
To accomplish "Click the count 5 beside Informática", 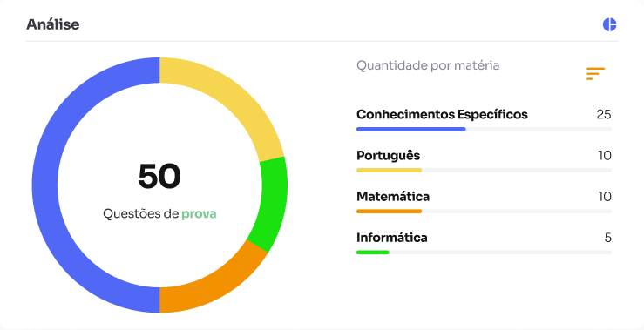I will (x=608, y=238).
